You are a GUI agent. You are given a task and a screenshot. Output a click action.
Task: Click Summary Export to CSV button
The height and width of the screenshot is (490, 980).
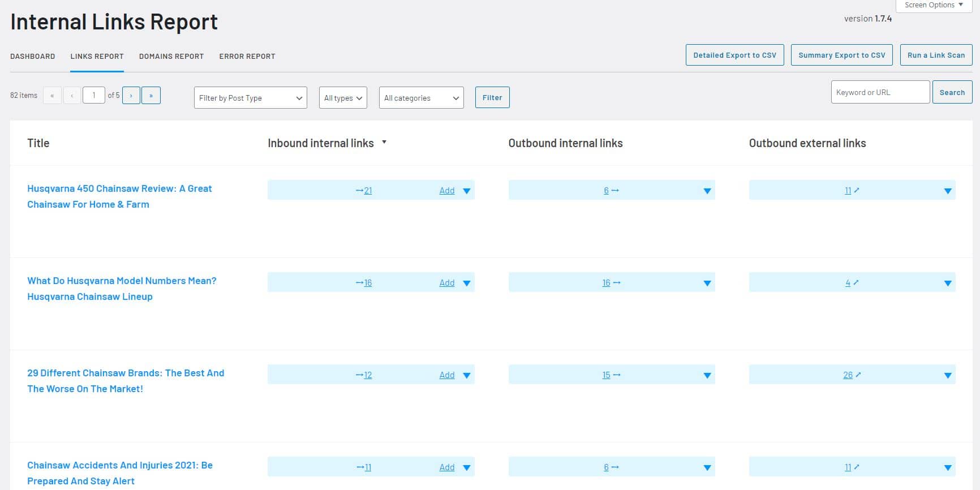(842, 55)
